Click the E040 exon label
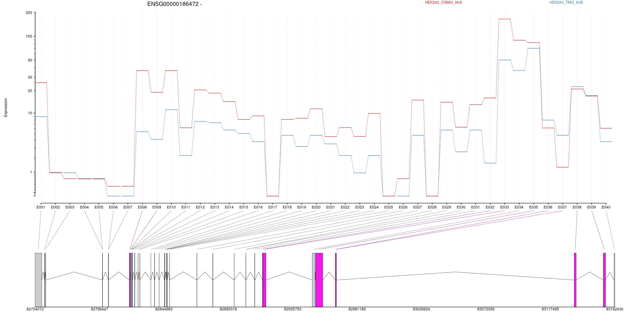 [606, 207]
